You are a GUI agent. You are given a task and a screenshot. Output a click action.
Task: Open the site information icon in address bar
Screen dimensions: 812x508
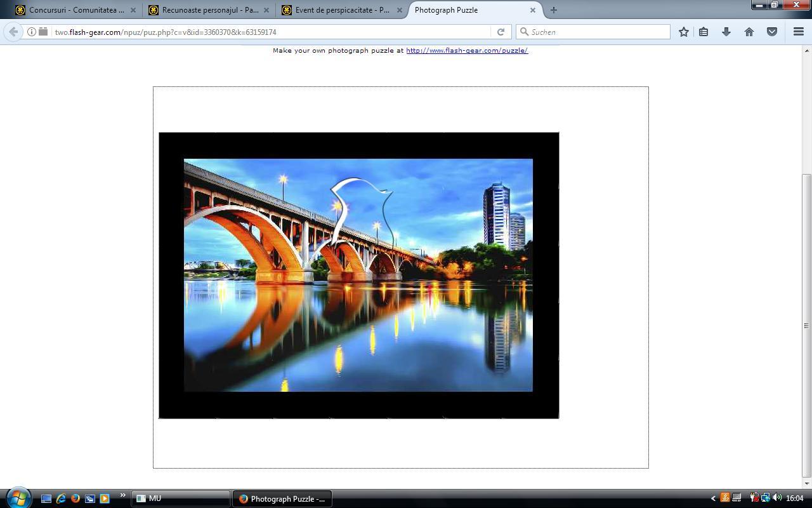coord(31,32)
